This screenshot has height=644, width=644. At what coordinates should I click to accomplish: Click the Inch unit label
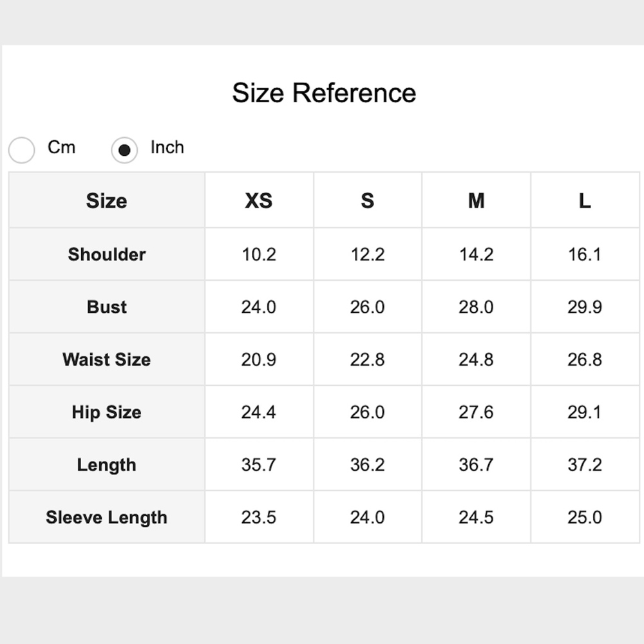tap(167, 147)
